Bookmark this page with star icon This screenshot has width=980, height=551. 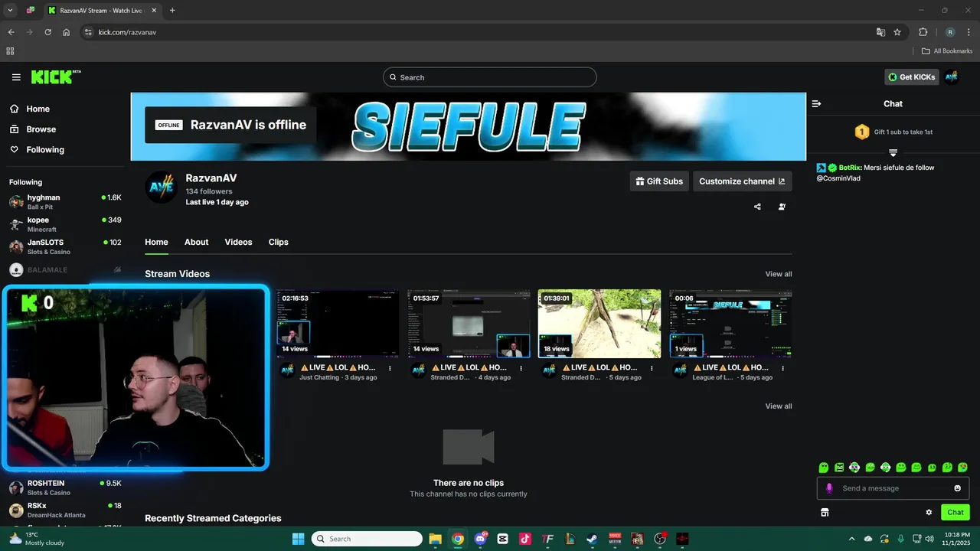pos(897,32)
